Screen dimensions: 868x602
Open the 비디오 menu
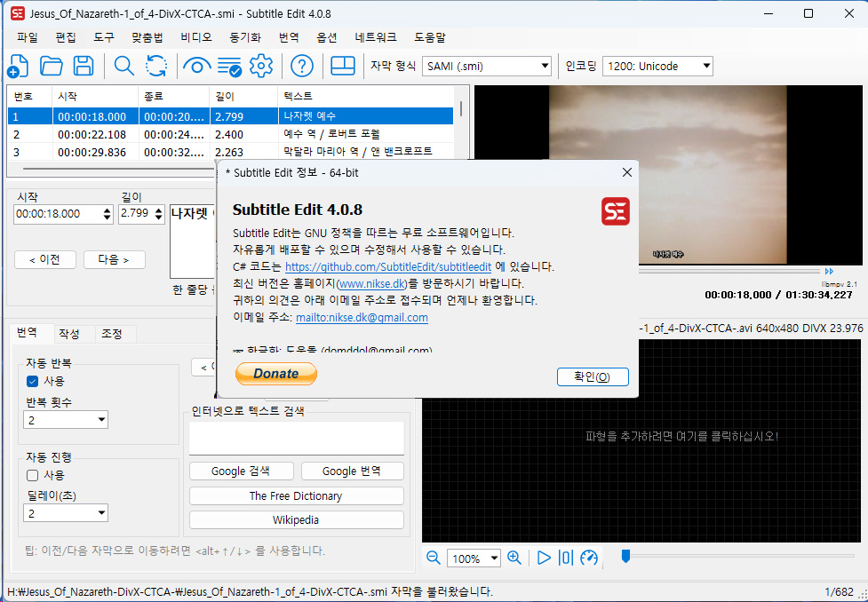click(x=196, y=37)
